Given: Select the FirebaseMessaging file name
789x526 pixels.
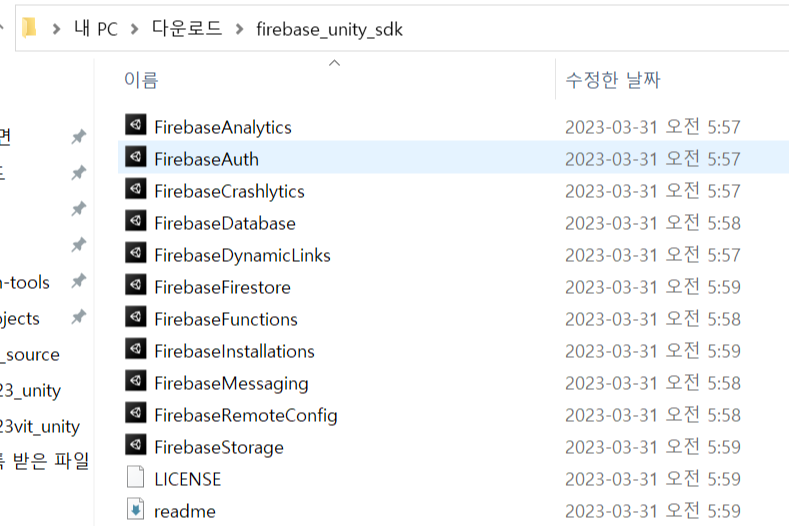Looking at the screenshot, I should tap(231, 384).
